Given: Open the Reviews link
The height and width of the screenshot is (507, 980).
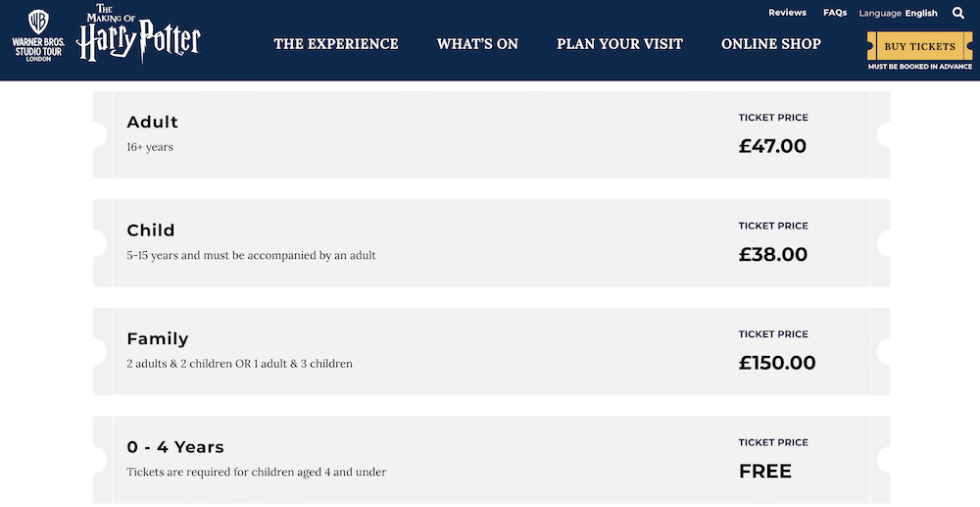Looking at the screenshot, I should (787, 13).
